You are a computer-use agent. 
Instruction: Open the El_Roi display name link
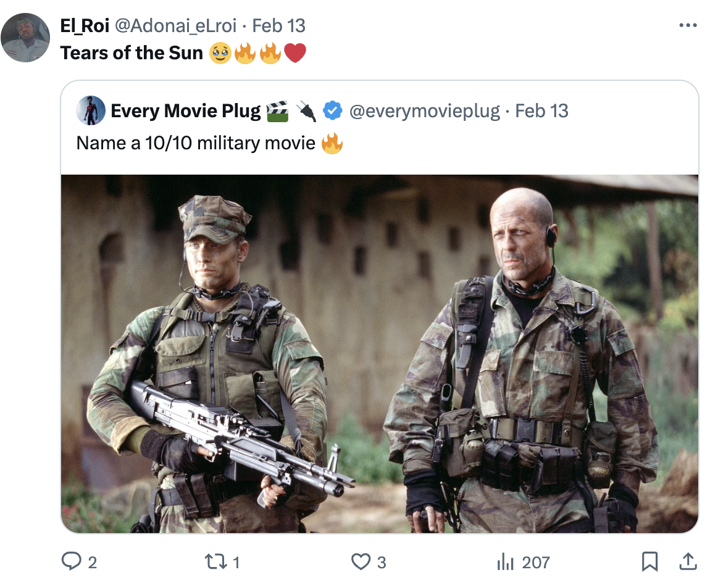pyautogui.click(x=85, y=25)
